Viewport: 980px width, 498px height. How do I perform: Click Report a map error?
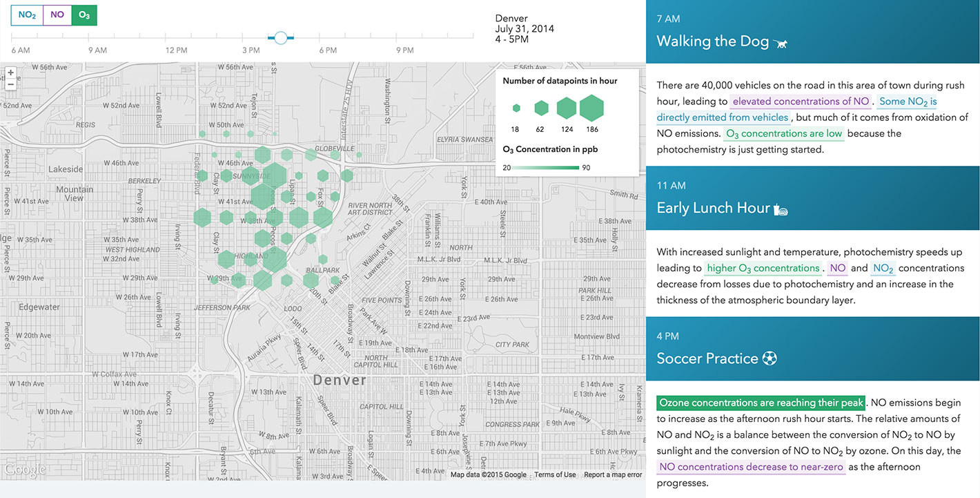[x=613, y=475]
